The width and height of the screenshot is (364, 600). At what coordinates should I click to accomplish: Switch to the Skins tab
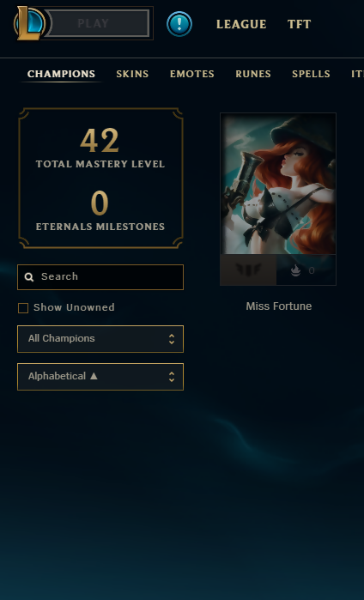click(x=132, y=74)
